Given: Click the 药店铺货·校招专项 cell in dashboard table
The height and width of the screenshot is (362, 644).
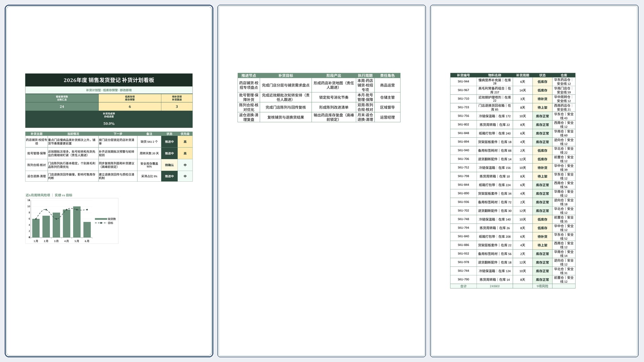Looking at the screenshot, I should [x=37, y=142].
